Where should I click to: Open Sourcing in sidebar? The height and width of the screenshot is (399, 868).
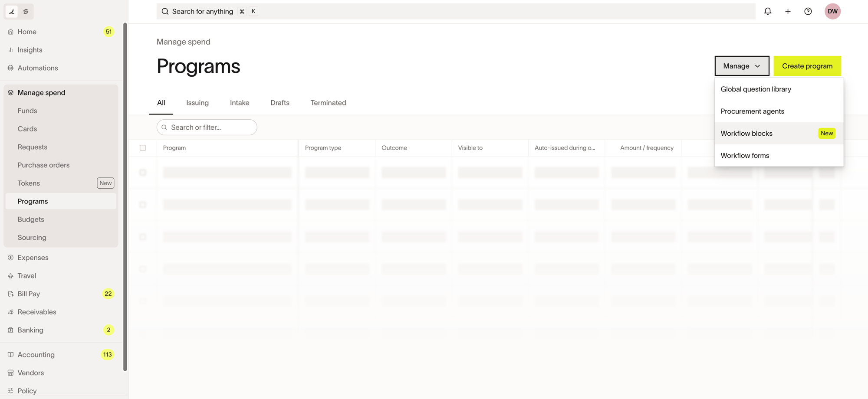click(x=61, y=238)
